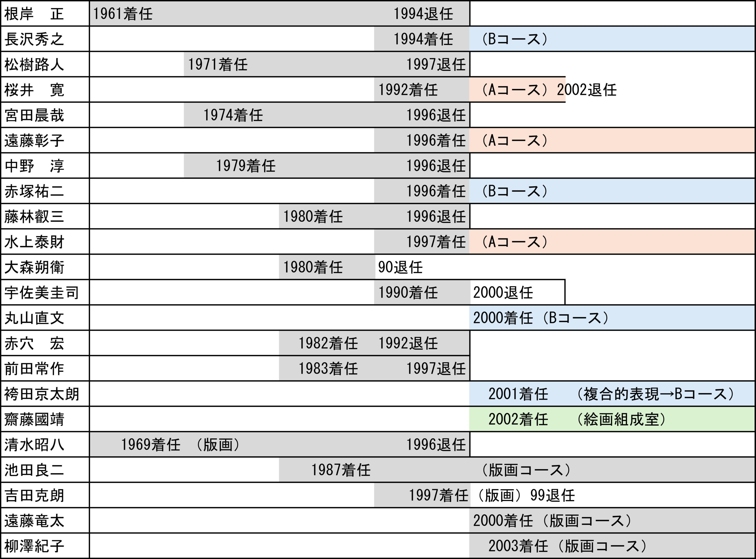Click the name cell 根岸 正
756x559 pixels.
tap(34, 14)
